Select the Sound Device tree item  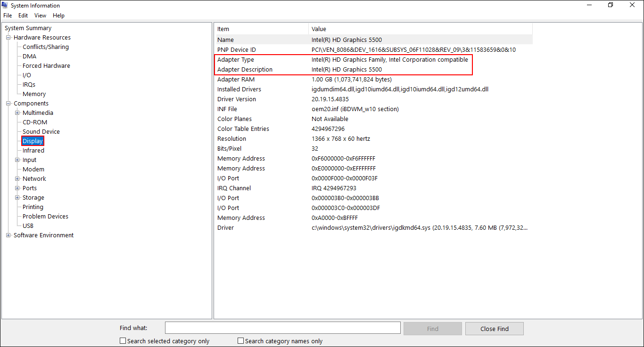pos(41,132)
